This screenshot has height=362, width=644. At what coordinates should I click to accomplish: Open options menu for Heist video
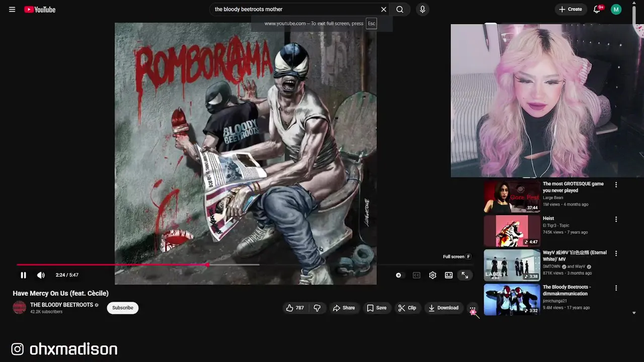tap(616, 219)
